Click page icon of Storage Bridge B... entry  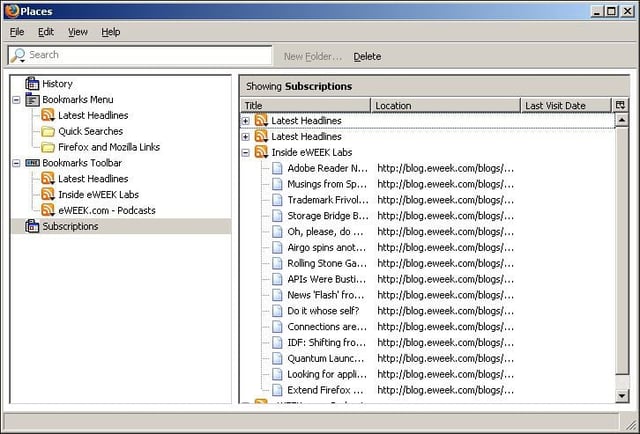(x=277, y=216)
